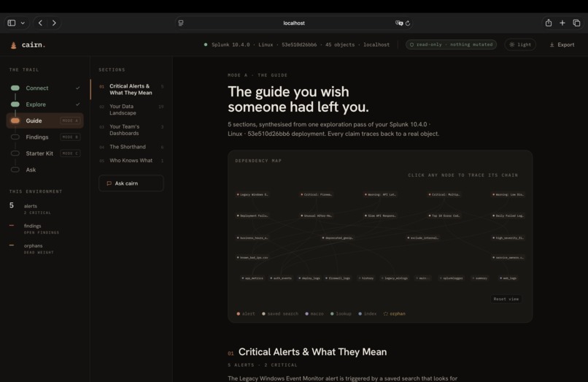588x382 pixels.
Task: Toggle the orphan legend filter
Action: coord(394,313)
